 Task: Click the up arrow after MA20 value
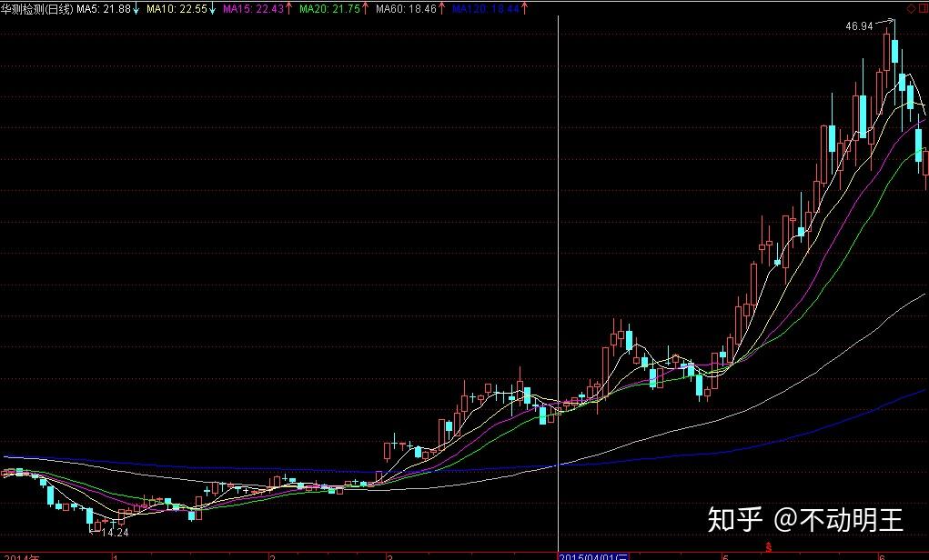click(365, 8)
